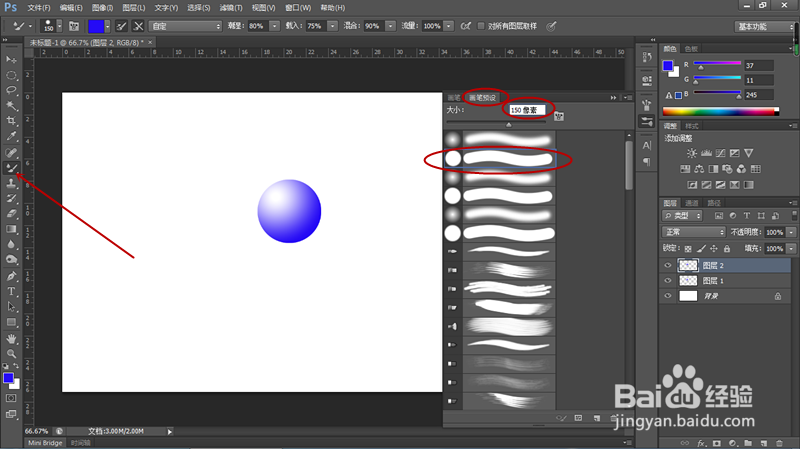Open the 窗口(W) menu
Screen dimensions: 800x449
[298, 8]
